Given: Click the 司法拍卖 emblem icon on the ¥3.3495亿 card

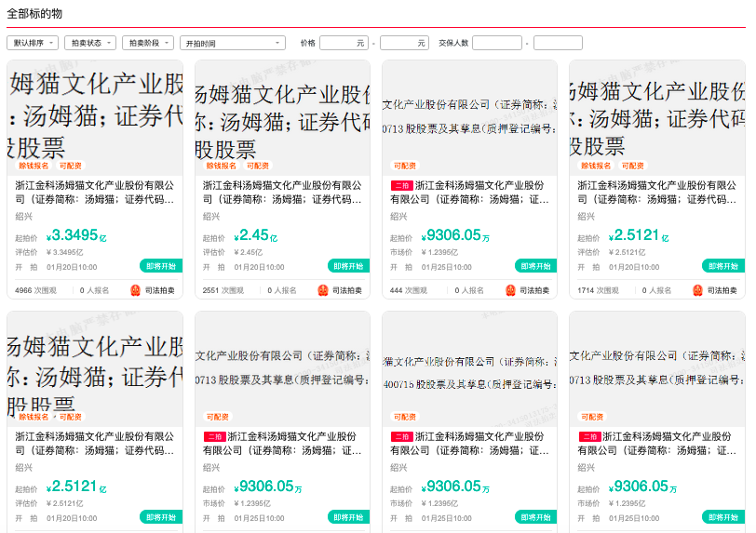Looking at the screenshot, I should click(135, 290).
